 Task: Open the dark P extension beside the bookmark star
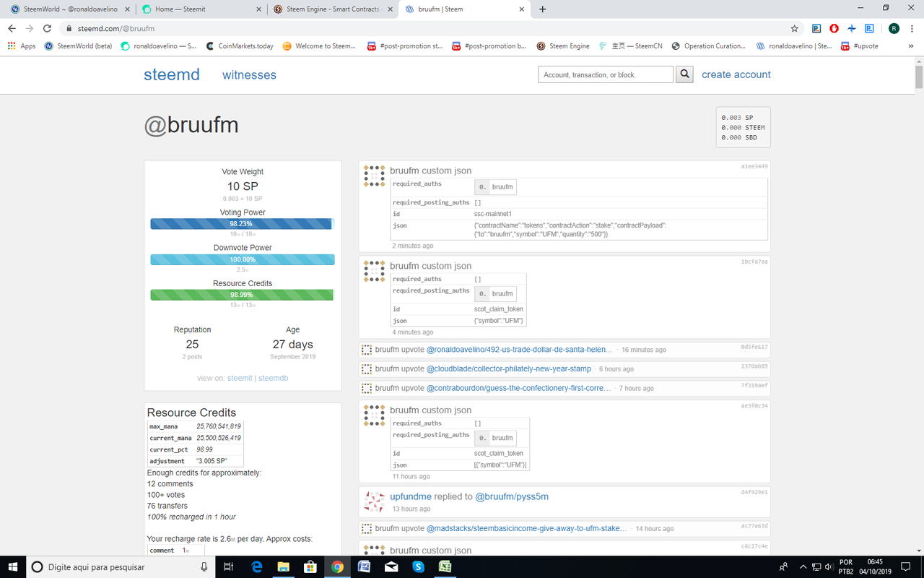[816, 29]
